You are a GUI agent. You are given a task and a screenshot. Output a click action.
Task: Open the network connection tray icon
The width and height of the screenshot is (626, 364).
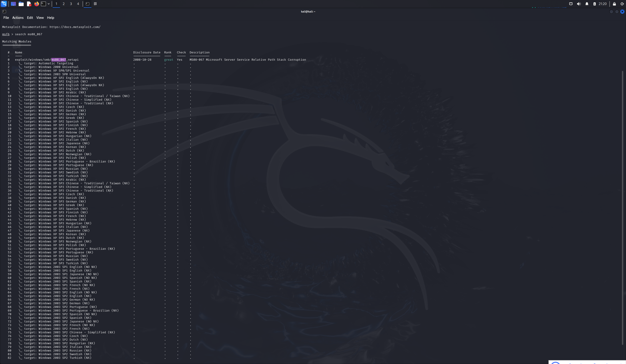click(x=571, y=4)
